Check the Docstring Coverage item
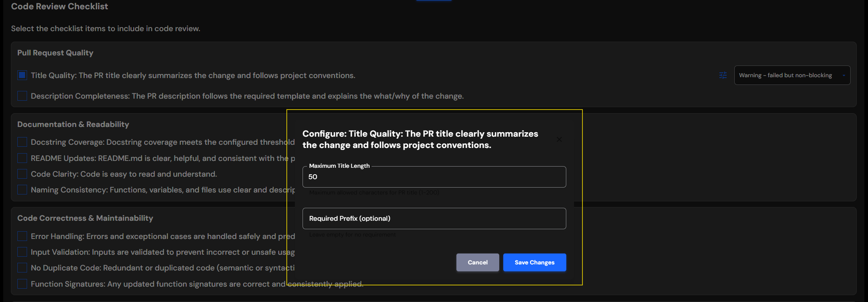 pyautogui.click(x=22, y=142)
